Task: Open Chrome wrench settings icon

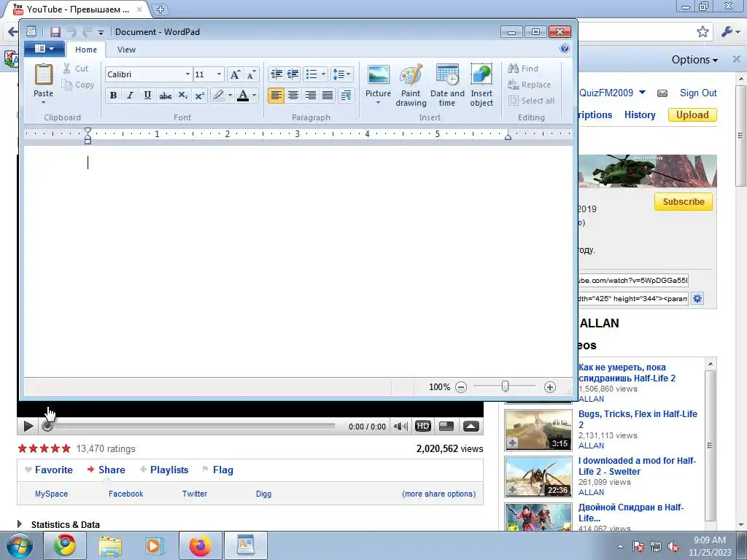Action: click(x=727, y=32)
